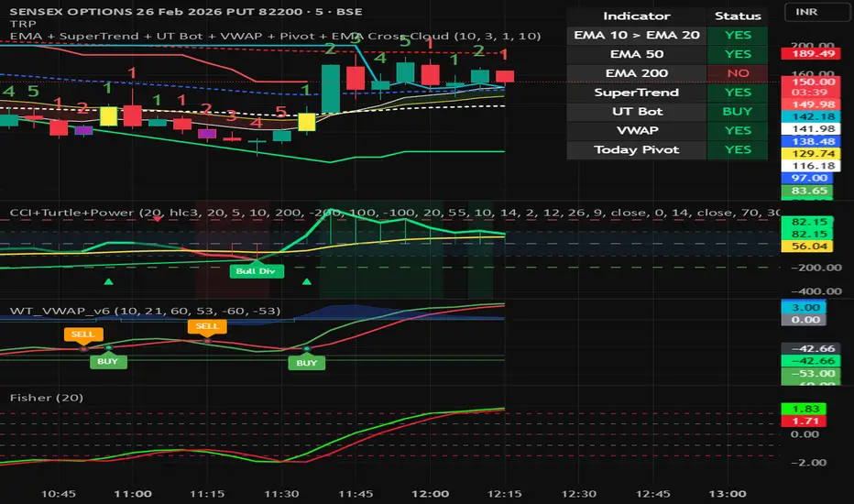Viewport: 854px width, 504px height.
Task: Click the SELL label near 10:50
Action: (82, 334)
